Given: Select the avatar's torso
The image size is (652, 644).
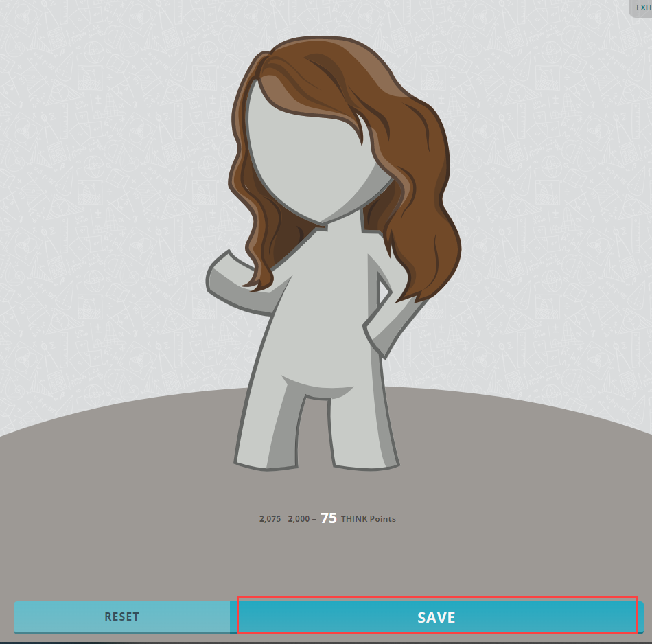Looking at the screenshot, I should pos(323,309).
